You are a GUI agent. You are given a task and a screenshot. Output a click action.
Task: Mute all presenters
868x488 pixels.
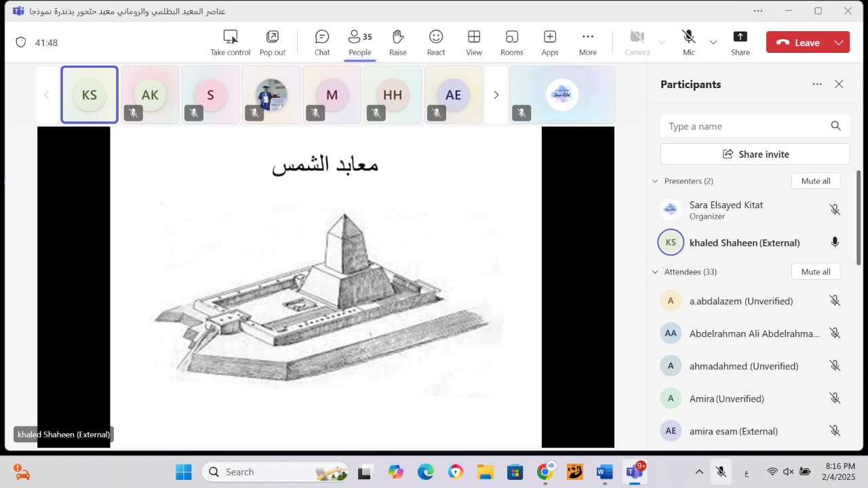coord(816,181)
